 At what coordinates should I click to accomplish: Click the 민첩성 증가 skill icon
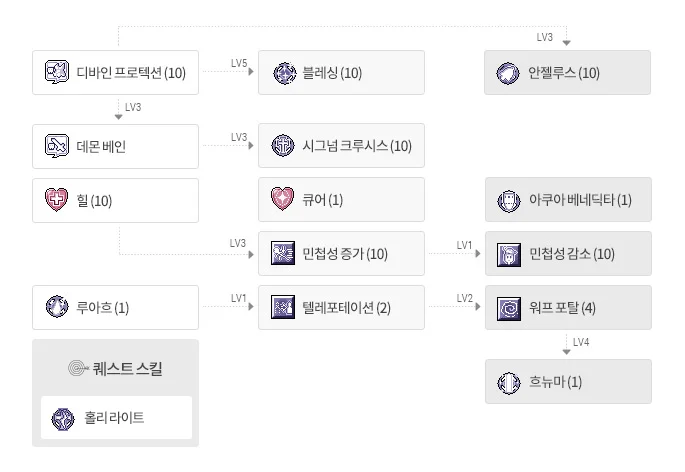(283, 253)
